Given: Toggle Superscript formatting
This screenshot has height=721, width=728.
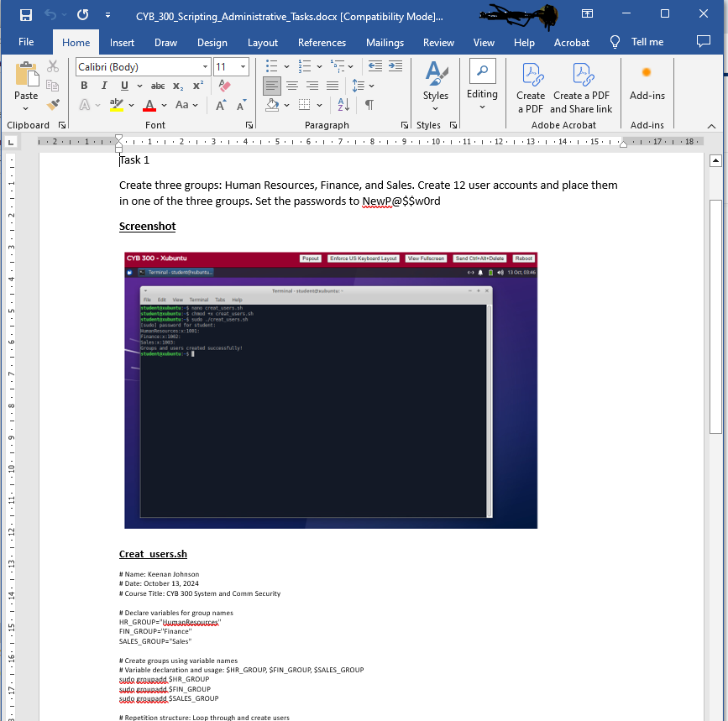Looking at the screenshot, I should point(198,86).
